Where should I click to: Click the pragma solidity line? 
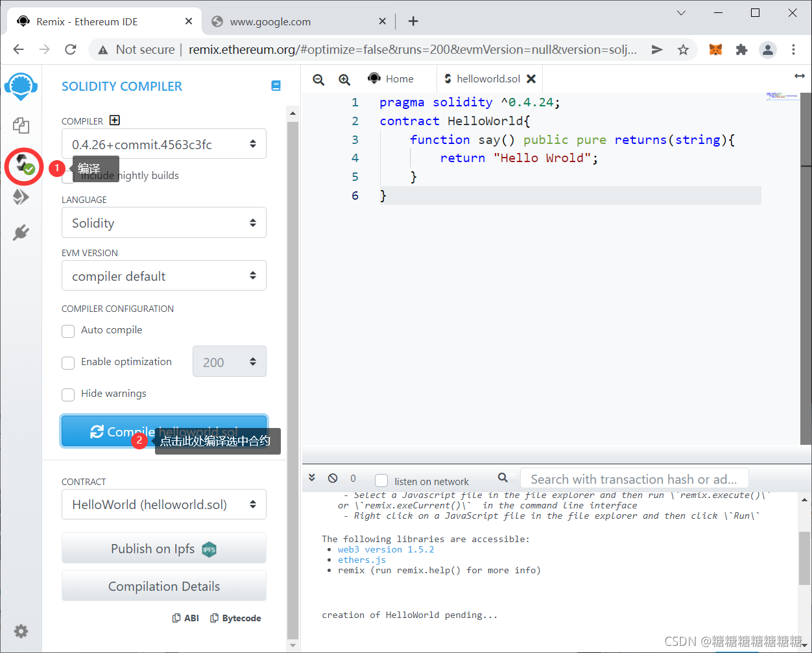(470, 102)
